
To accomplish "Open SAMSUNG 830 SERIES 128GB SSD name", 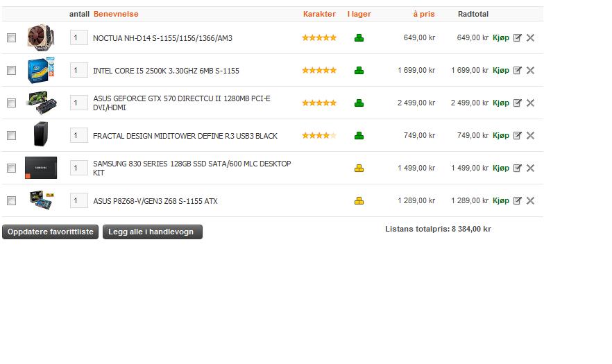I will tap(192, 168).
